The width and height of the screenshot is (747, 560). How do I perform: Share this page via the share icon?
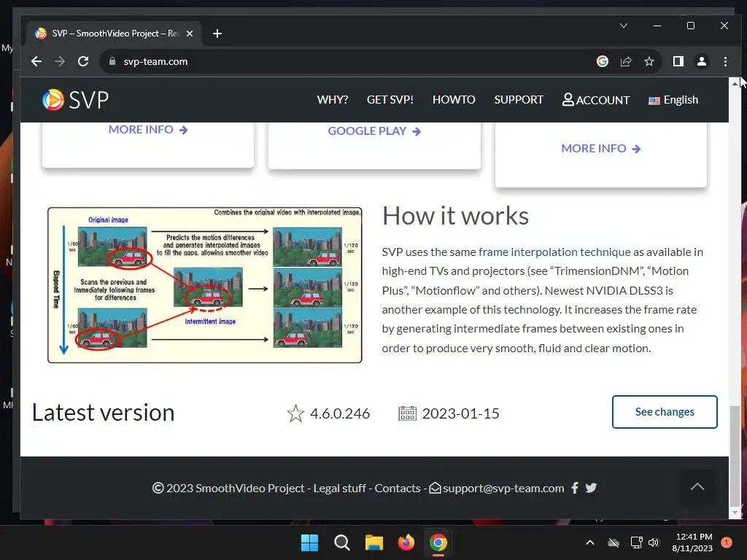625,61
